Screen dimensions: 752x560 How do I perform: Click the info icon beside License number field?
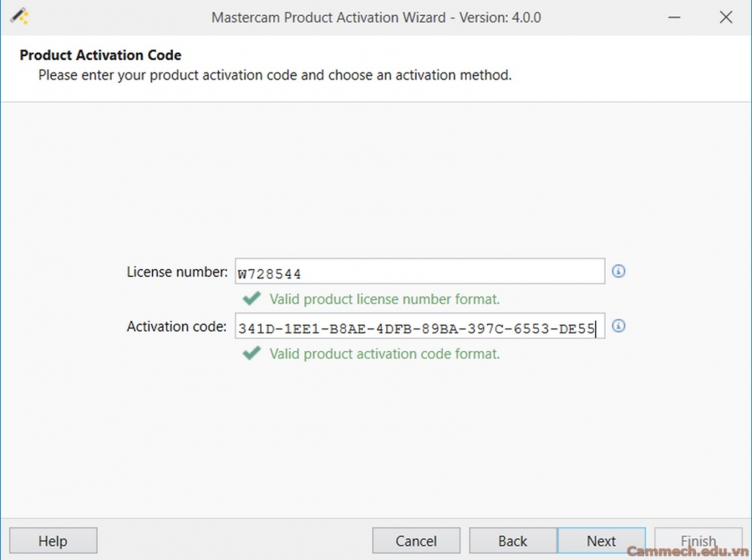(x=618, y=272)
